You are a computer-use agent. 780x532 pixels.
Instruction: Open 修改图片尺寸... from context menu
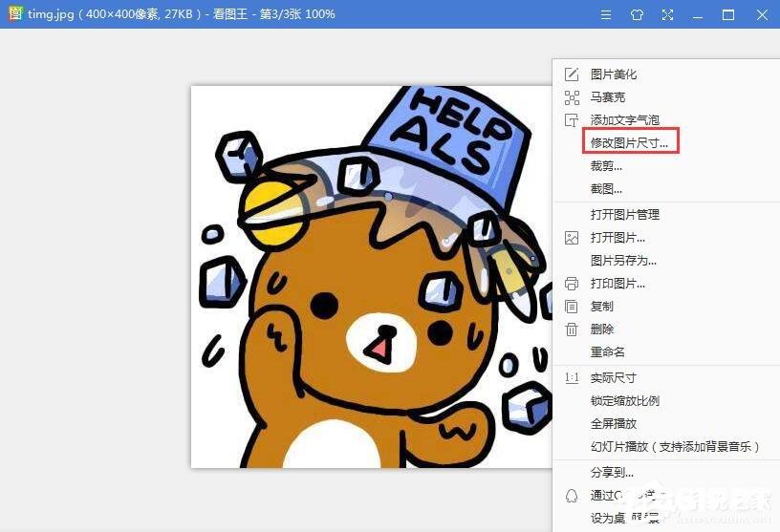[629, 143]
